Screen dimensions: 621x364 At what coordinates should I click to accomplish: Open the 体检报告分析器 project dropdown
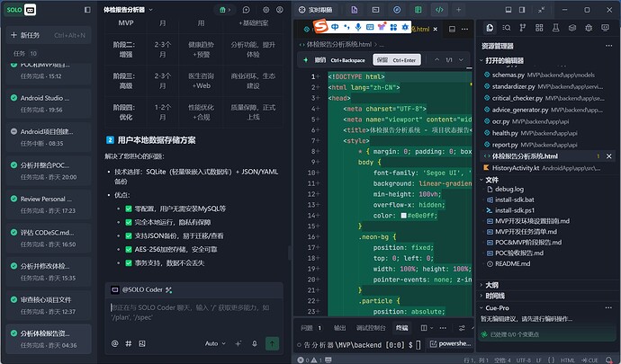pos(128,10)
